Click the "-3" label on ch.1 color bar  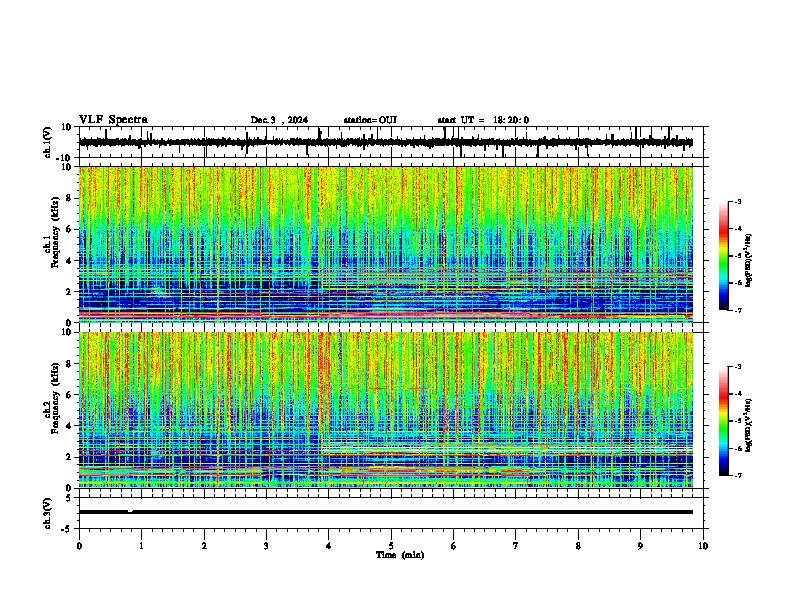click(x=738, y=201)
